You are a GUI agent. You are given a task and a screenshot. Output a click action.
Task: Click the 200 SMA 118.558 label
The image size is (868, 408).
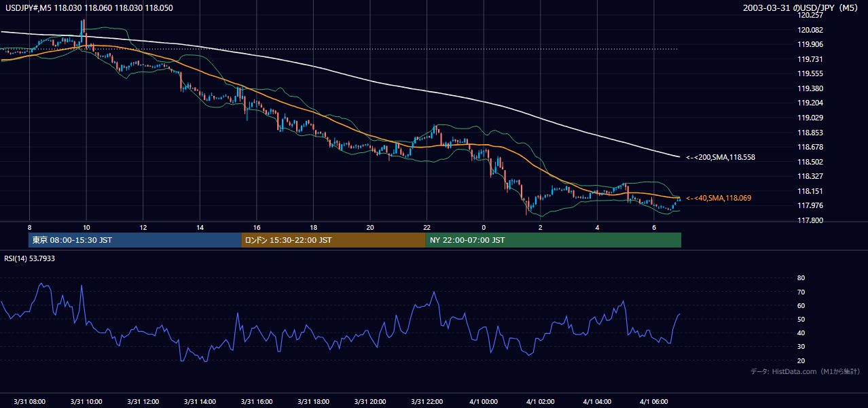(x=721, y=157)
